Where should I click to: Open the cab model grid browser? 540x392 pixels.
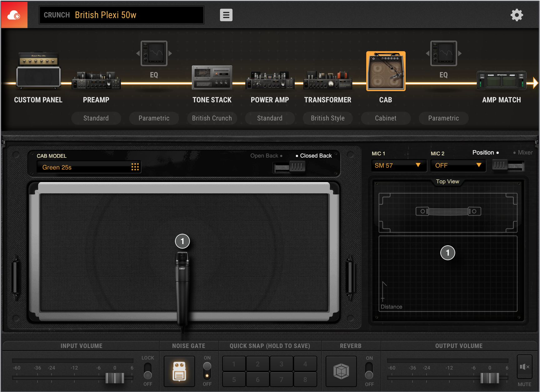click(x=135, y=167)
